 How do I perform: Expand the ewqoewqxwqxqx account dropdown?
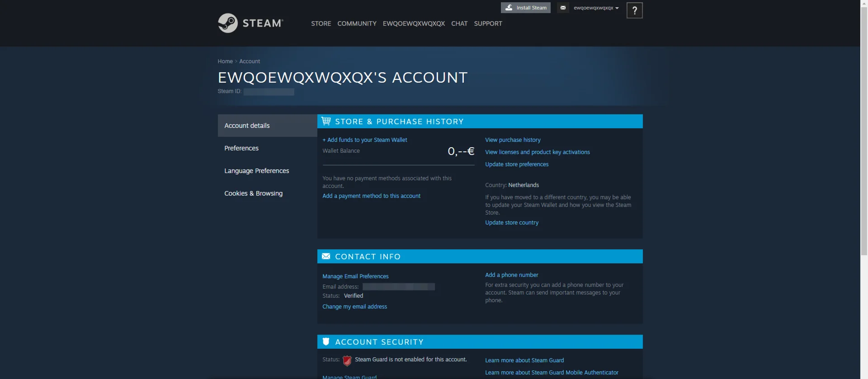tap(596, 8)
